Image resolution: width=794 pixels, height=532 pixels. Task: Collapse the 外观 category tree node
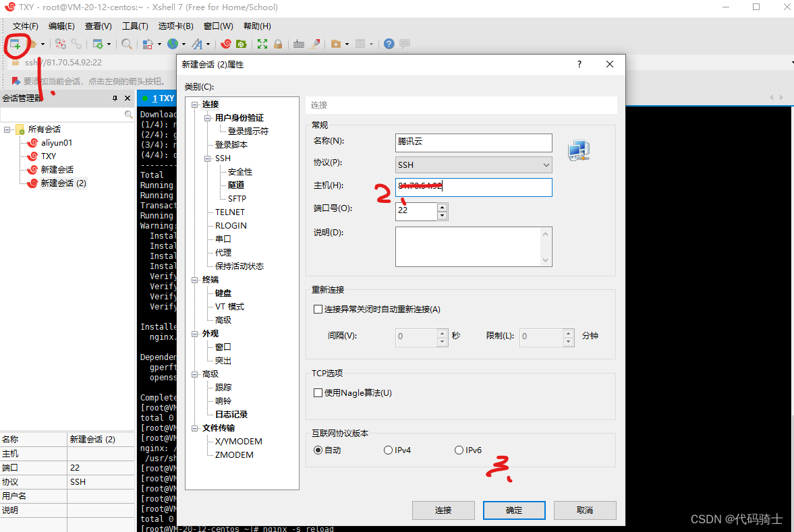click(x=194, y=334)
